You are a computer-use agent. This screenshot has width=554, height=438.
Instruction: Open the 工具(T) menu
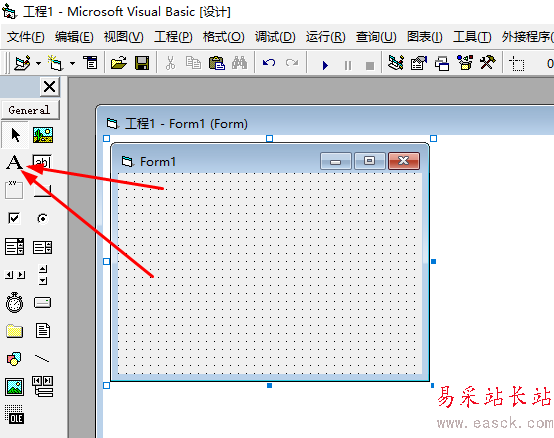[472, 37]
